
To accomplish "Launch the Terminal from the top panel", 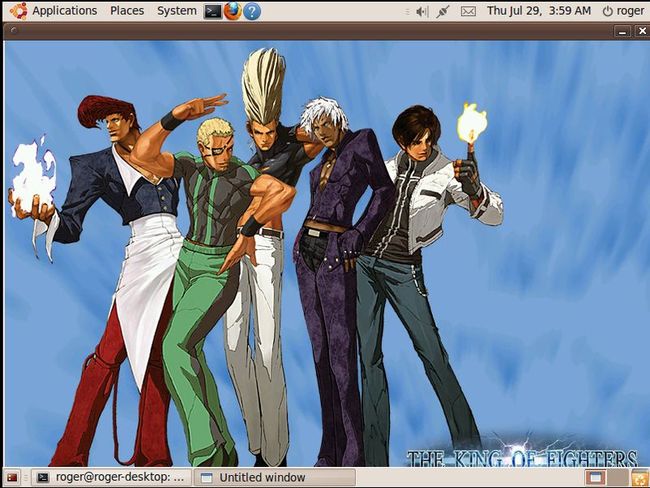I will [212, 11].
